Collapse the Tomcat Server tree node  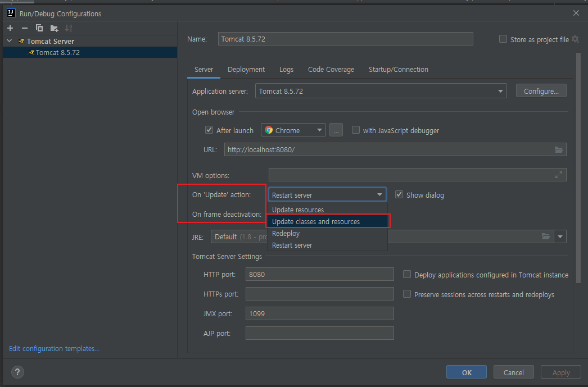10,41
